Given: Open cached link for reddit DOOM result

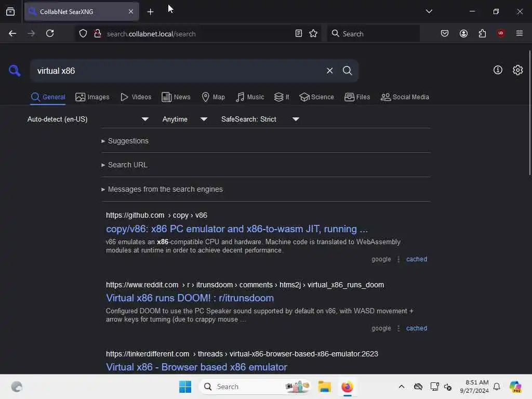Looking at the screenshot, I should click(417, 328).
